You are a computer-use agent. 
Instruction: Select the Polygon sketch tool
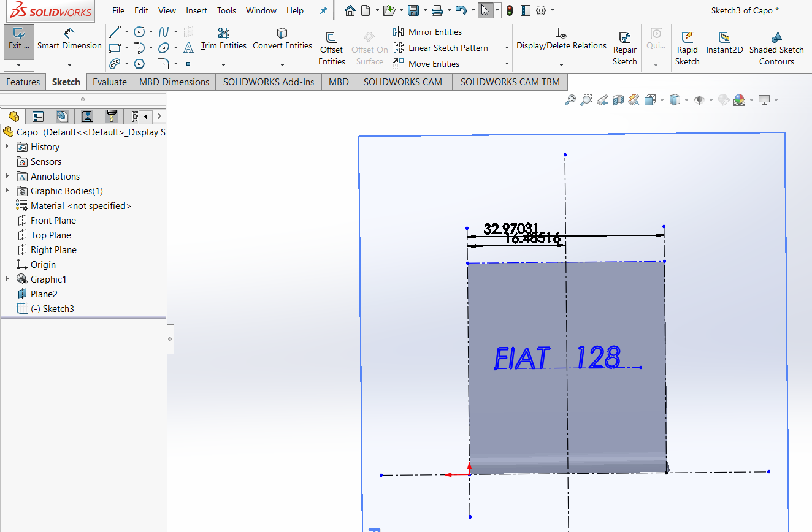139,64
